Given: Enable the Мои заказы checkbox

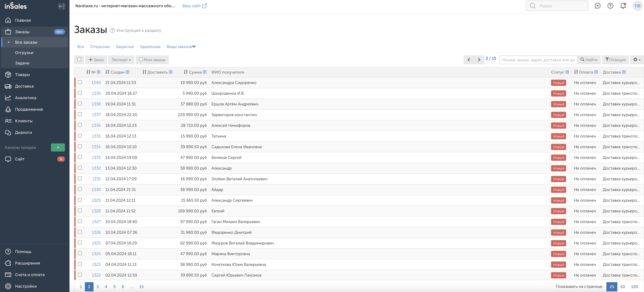Looking at the screenshot, I should [141, 59].
